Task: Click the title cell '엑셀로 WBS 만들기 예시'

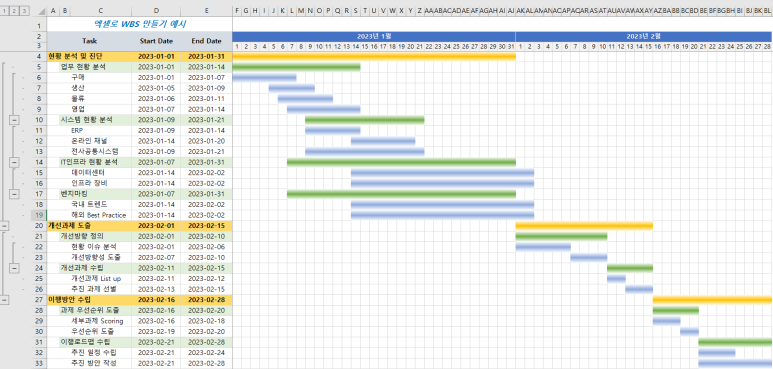Action: tap(140, 24)
